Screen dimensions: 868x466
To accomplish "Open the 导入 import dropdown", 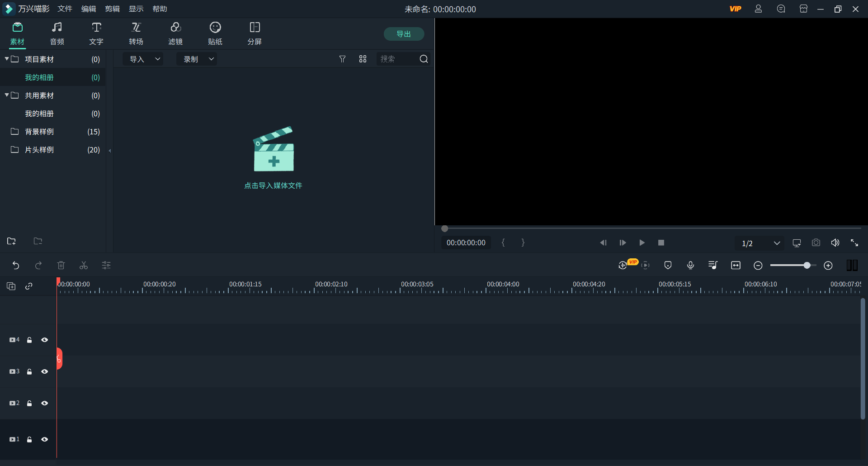I will click(144, 59).
